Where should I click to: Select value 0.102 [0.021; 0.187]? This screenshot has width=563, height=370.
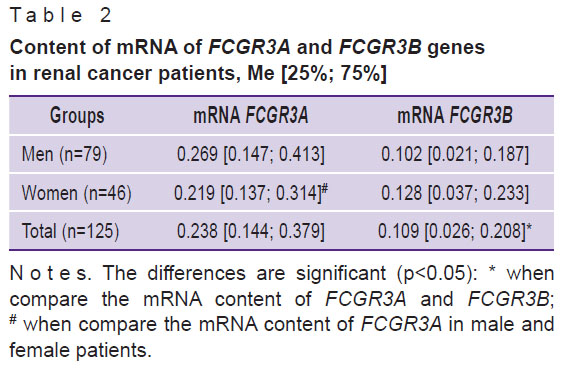(x=455, y=154)
